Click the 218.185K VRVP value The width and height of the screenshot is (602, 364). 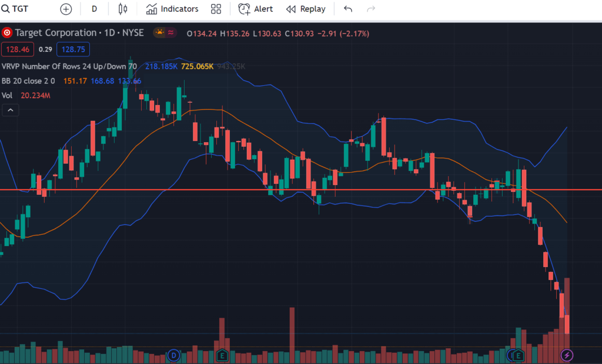pos(161,66)
